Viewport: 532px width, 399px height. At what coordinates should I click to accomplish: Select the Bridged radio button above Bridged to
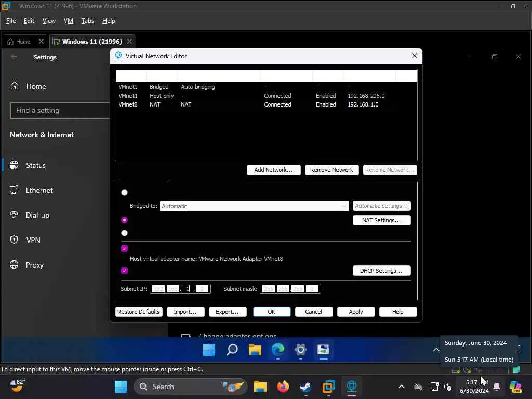click(x=125, y=192)
